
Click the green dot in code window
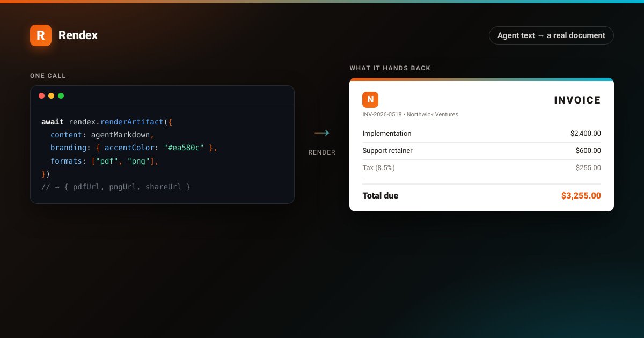[61, 95]
